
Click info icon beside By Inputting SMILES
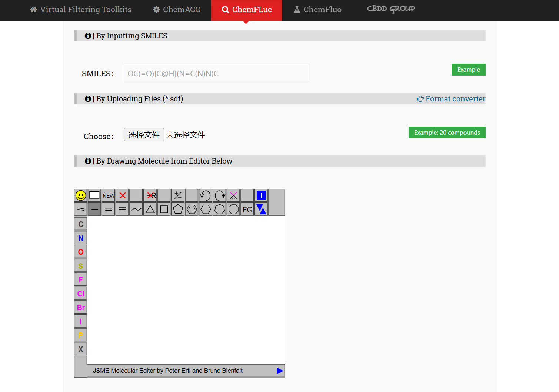(88, 36)
